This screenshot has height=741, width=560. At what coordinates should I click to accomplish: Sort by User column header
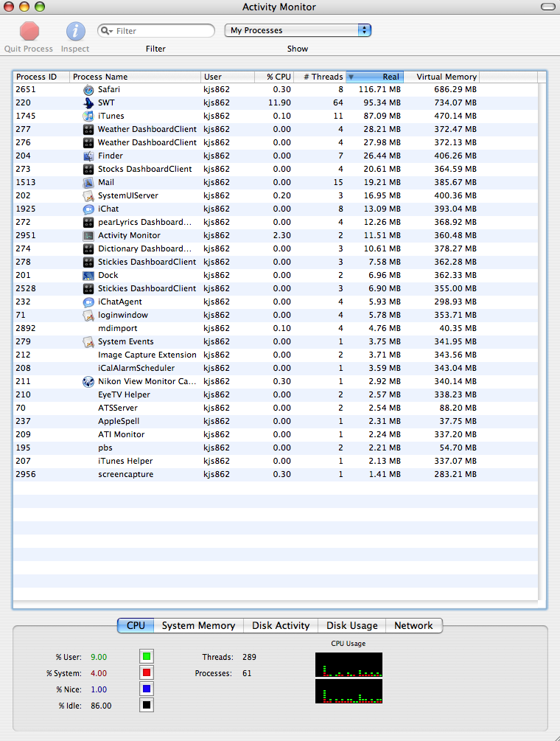coord(228,77)
